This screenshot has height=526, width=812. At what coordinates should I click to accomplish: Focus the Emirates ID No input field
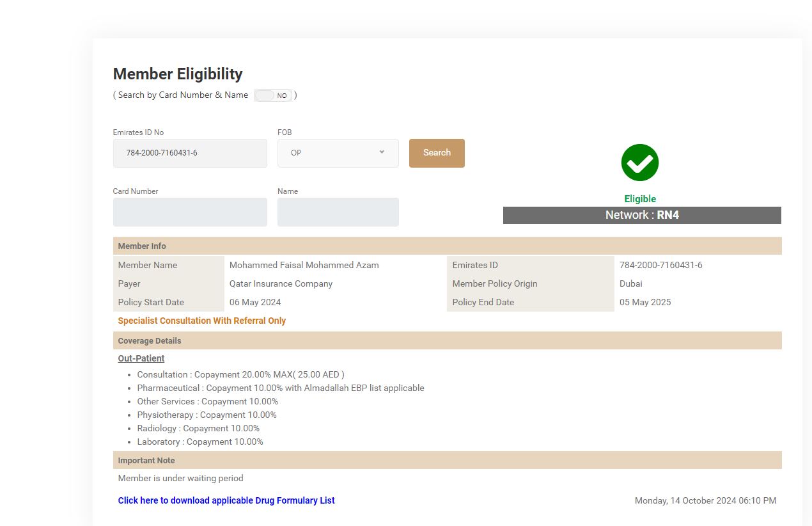tap(190, 153)
